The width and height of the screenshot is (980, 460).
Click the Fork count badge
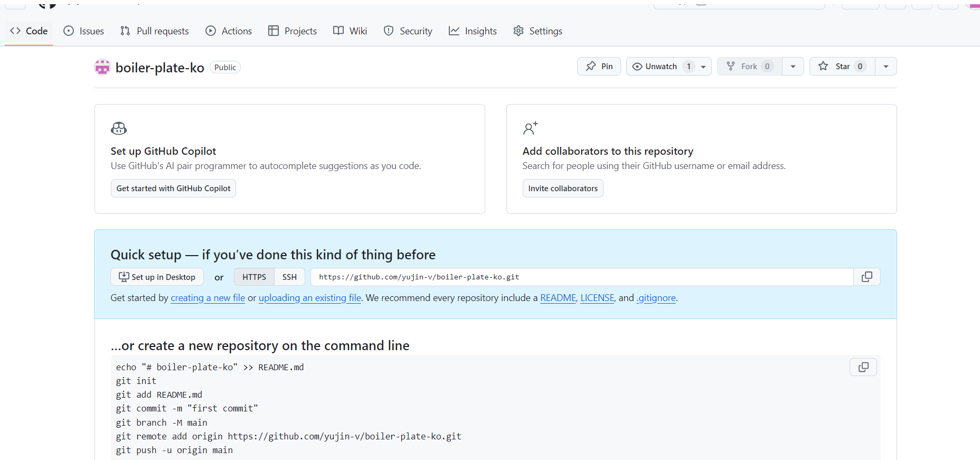pyautogui.click(x=767, y=67)
